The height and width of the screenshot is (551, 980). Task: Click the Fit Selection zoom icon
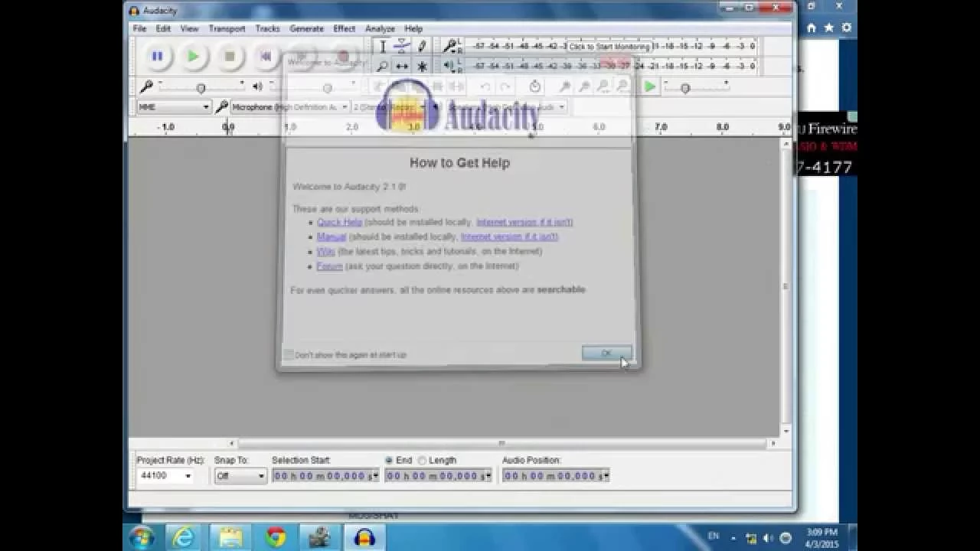tap(603, 87)
